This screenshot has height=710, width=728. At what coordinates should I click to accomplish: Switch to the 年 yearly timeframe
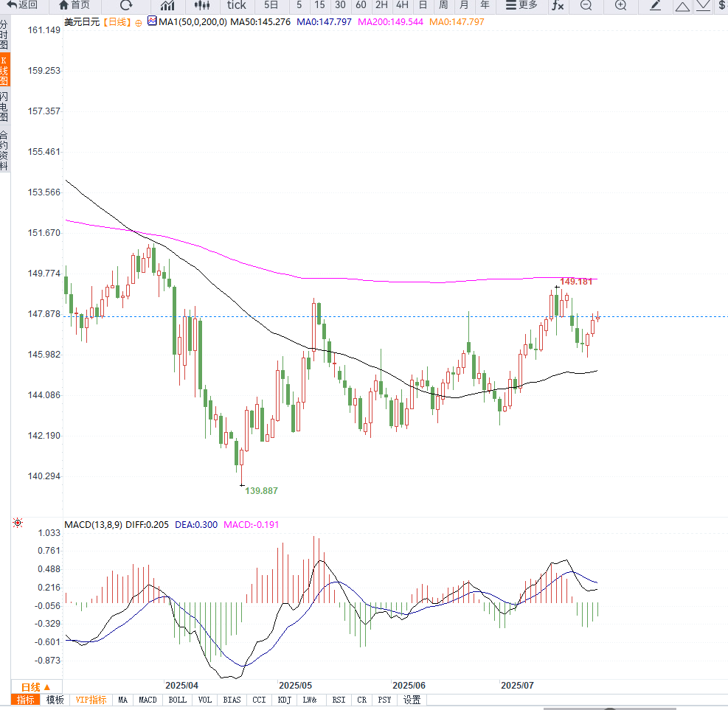[485, 5]
